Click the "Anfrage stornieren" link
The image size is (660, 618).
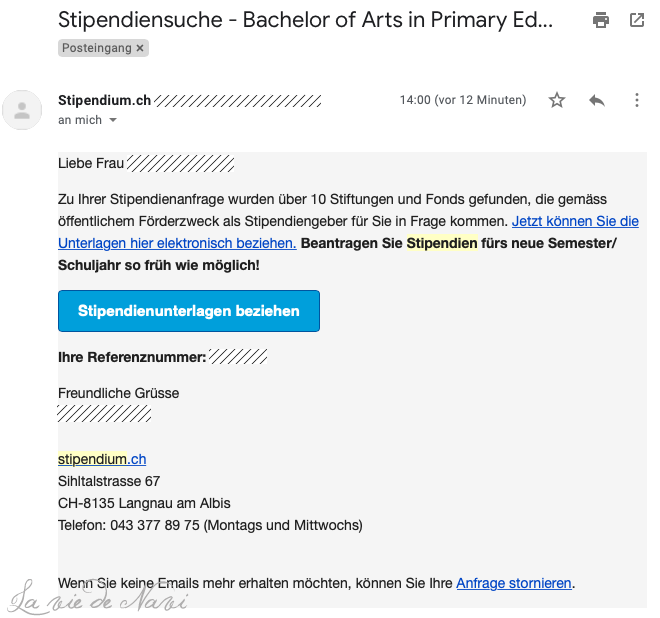514,583
